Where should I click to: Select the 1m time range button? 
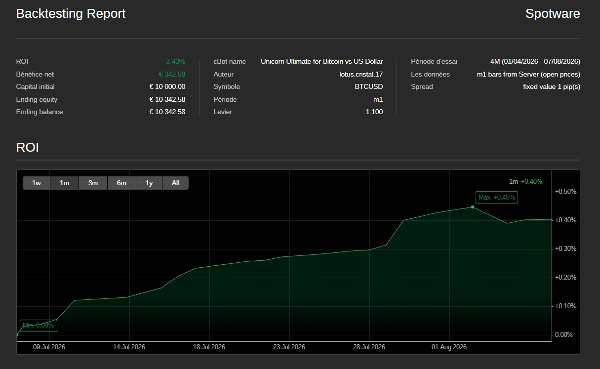(64, 183)
